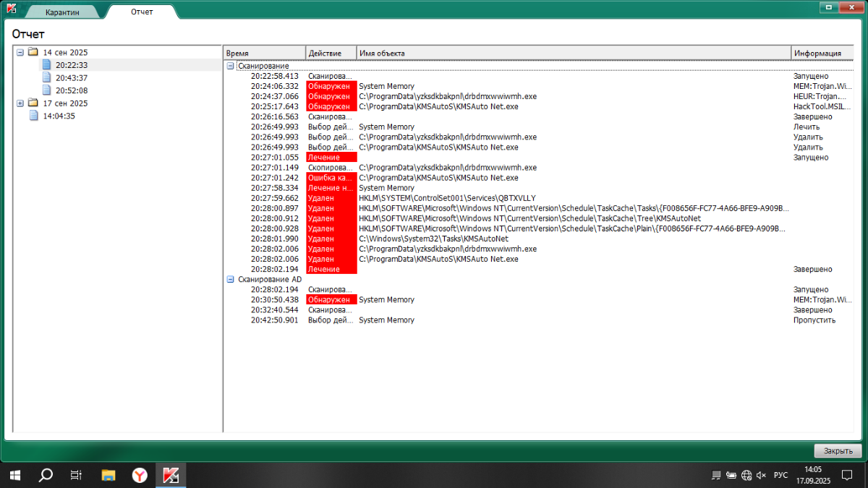This screenshot has width=868, height=488.
Task: Select the 20:25:17.643 KMSAuto Net.exe detection row
Action: click(x=538, y=106)
